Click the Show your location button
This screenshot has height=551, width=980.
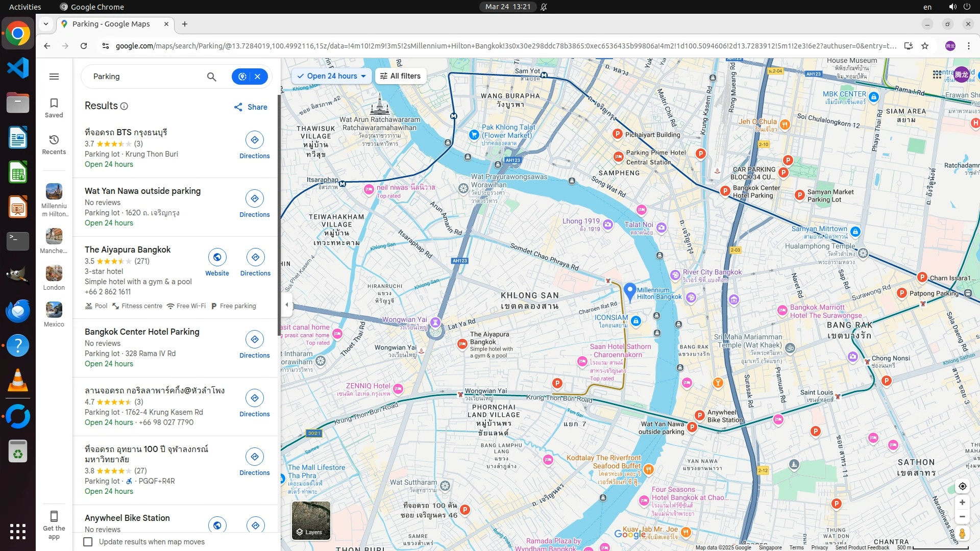tap(962, 486)
